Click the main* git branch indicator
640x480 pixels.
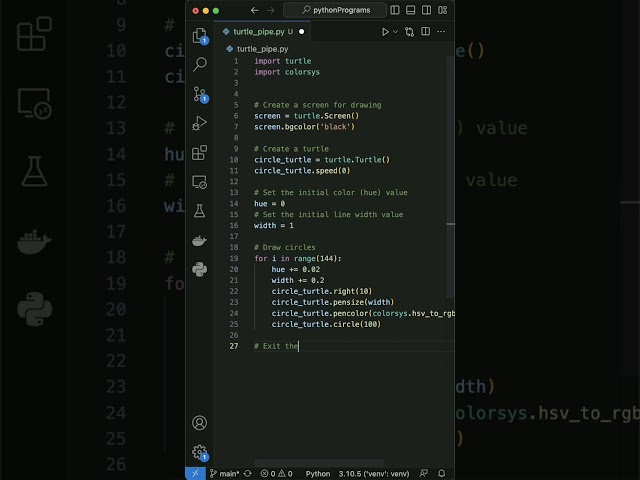pyautogui.click(x=224, y=473)
